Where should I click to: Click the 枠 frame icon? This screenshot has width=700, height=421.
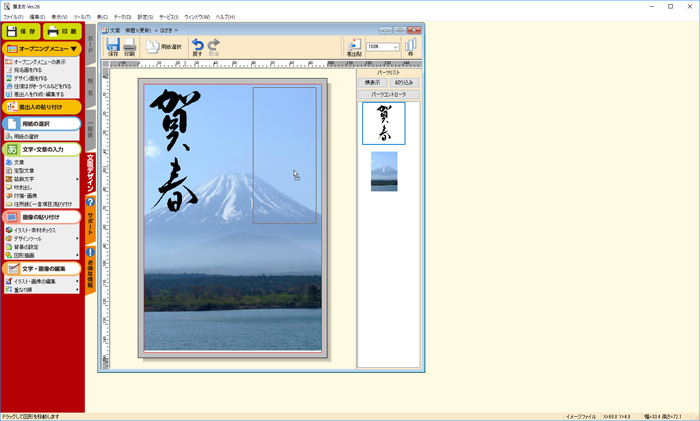tap(410, 47)
